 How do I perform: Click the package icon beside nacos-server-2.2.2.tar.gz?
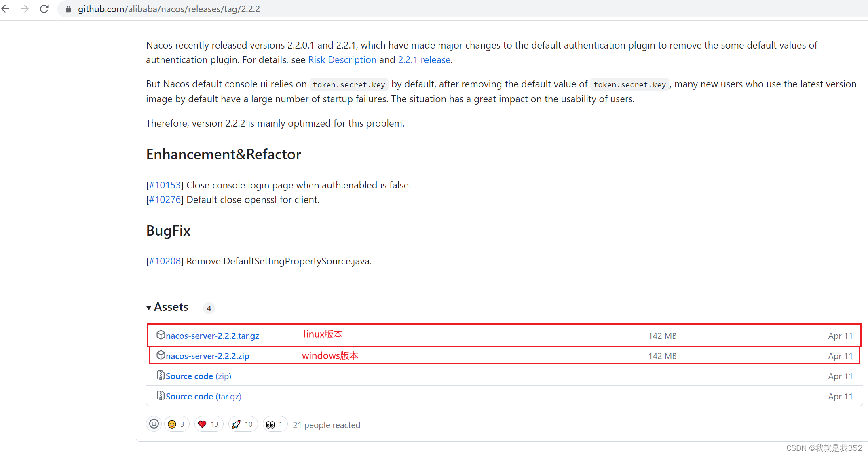point(161,335)
